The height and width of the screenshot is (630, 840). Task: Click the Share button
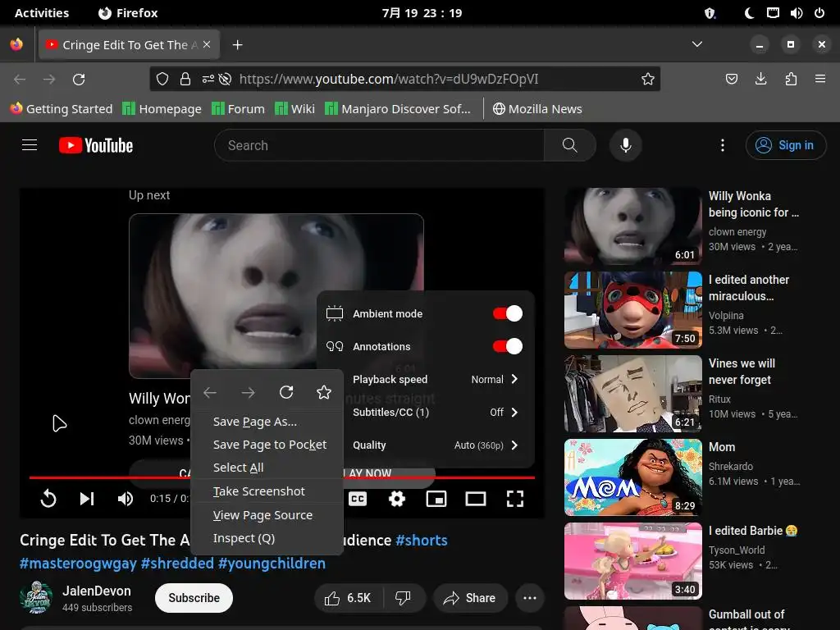pyautogui.click(x=469, y=598)
